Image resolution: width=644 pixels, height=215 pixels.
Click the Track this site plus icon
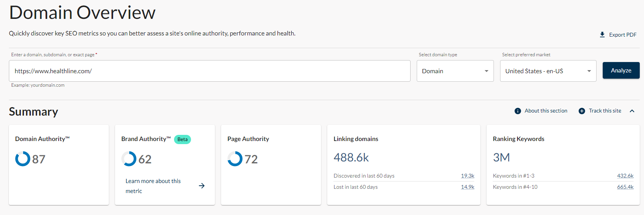pyautogui.click(x=582, y=111)
